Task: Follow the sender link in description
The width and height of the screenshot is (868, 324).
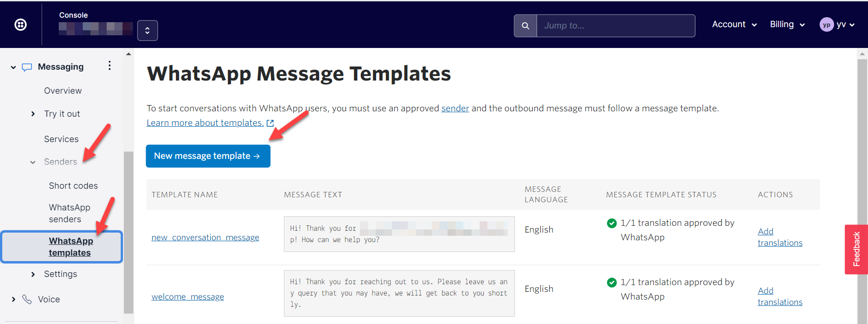Action: pos(455,108)
